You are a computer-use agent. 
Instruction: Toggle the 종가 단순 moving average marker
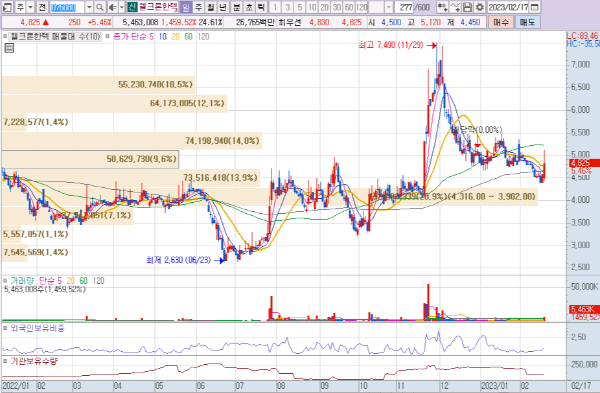(108, 37)
